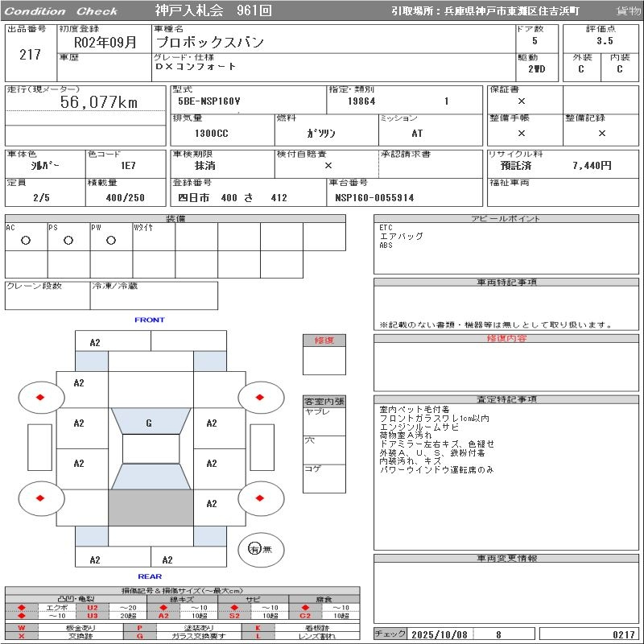This screenshot has width=644, height=644.
Task: Click the rear-left wheel diamond marker
Action: [x=41, y=498]
